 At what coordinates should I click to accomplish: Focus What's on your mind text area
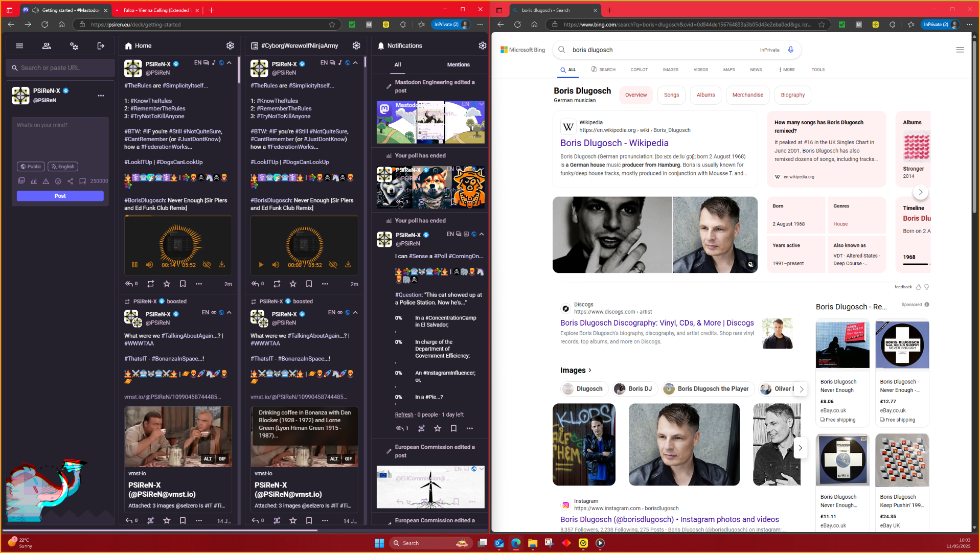(x=60, y=138)
